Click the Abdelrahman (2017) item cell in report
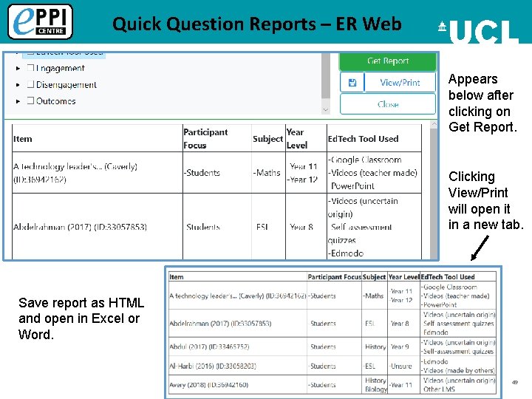 tap(98, 227)
